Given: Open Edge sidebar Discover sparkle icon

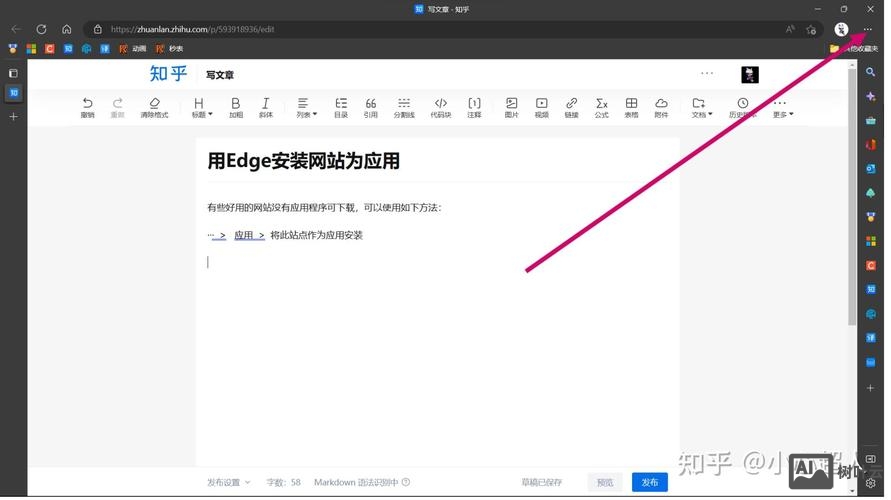Looking at the screenshot, I should click(x=871, y=97).
